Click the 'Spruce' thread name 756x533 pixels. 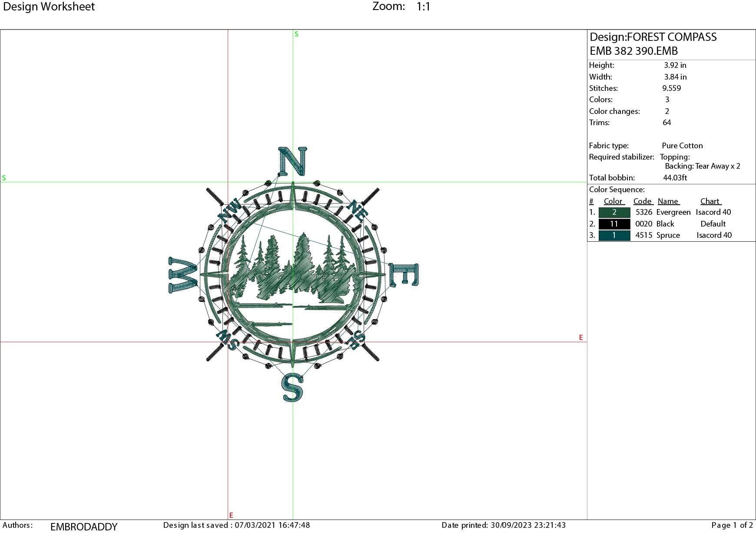point(668,235)
